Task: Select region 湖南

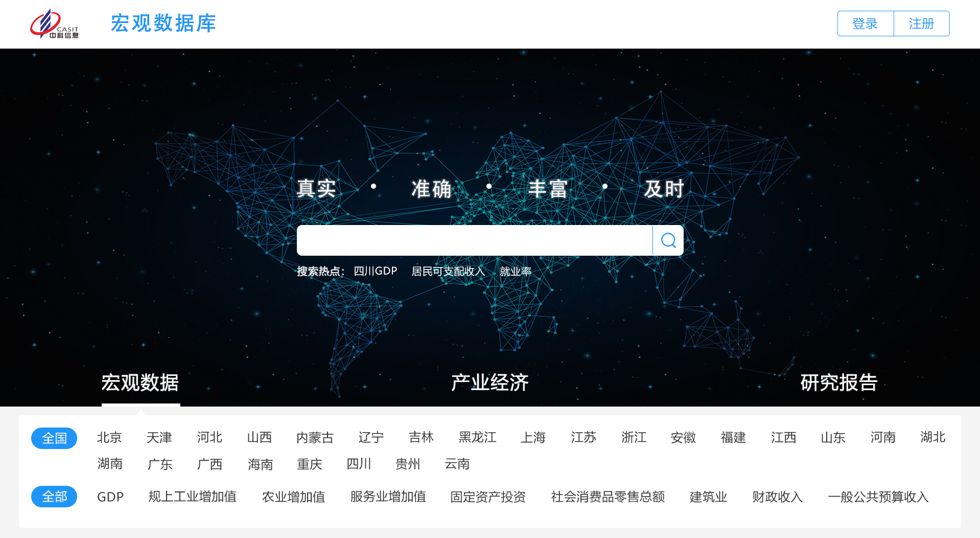Action: [x=110, y=464]
